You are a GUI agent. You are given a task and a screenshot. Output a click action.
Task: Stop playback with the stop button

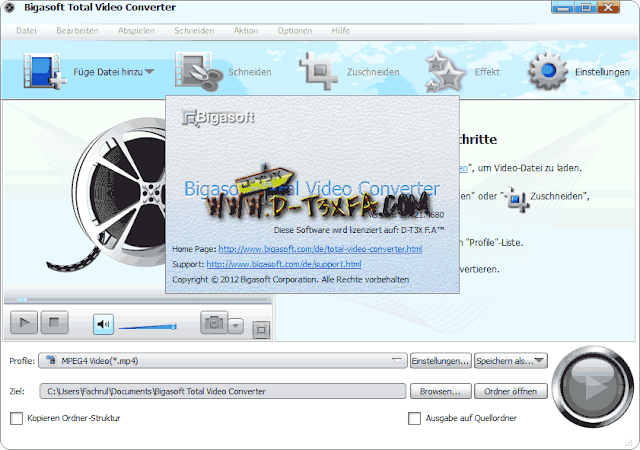coord(54,323)
